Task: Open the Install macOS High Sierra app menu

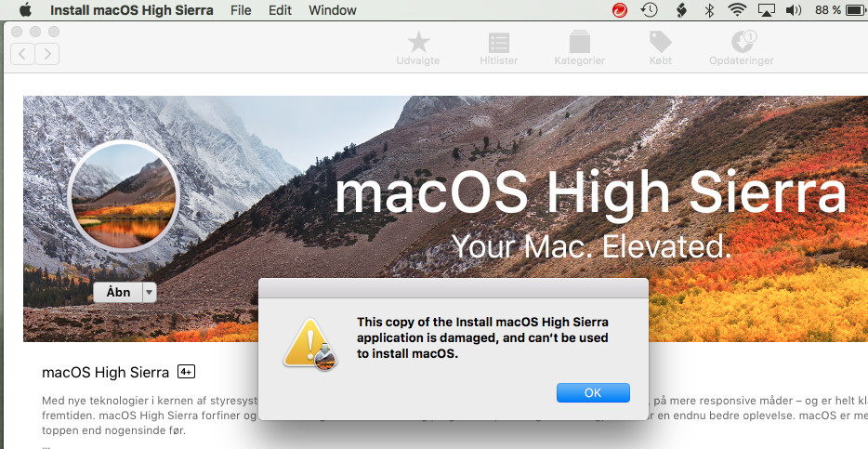Action: click(131, 10)
